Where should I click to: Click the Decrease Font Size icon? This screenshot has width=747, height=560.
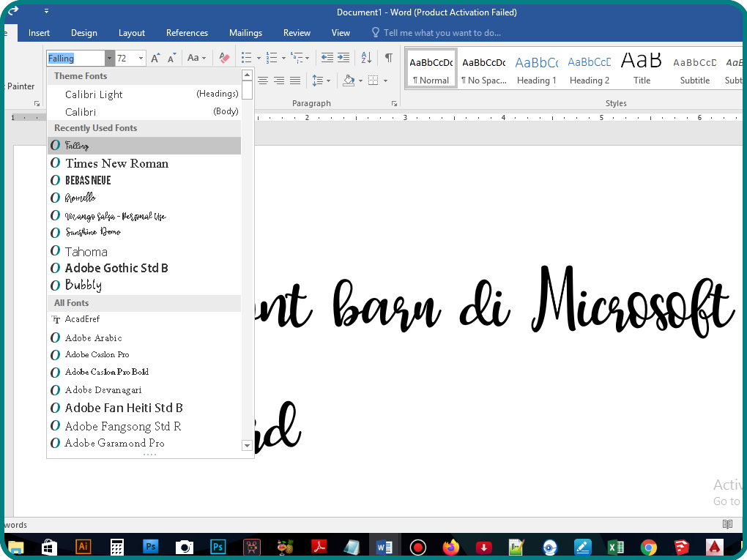[x=171, y=58]
